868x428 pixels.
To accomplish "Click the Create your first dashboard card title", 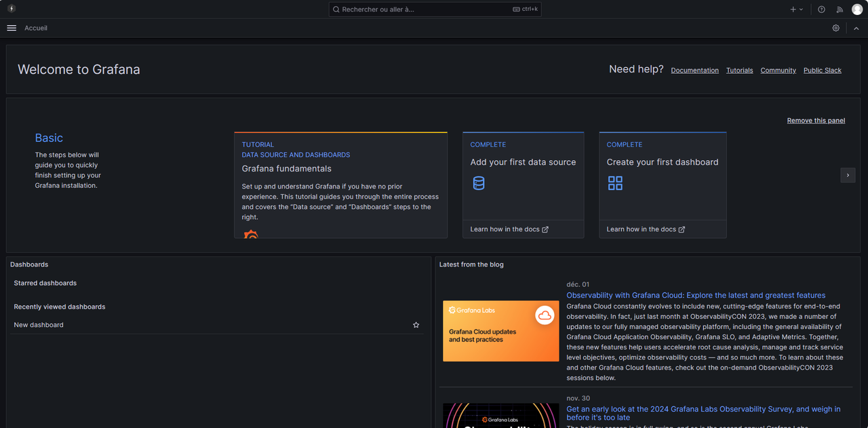I will click(663, 162).
